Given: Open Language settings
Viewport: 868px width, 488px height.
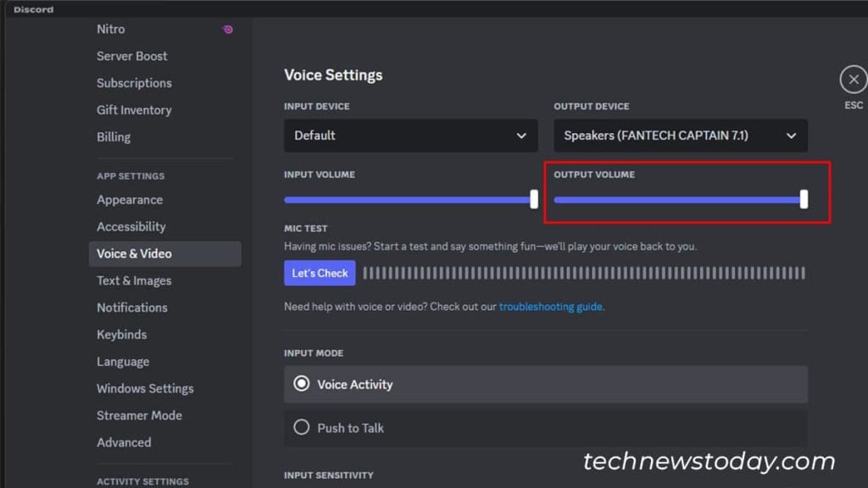Looking at the screenshot, I should tap(123, 362).
